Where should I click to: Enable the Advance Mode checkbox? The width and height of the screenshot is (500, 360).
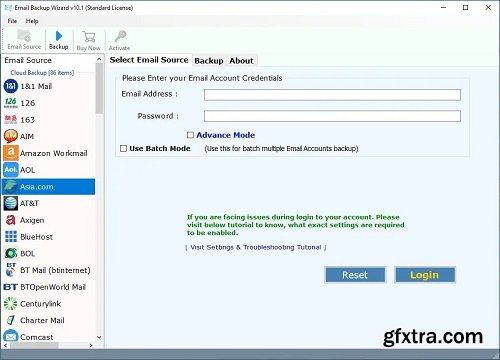(x=190, y=135)
